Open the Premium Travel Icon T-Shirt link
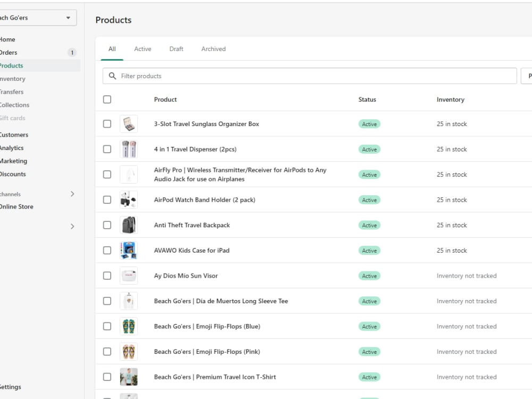This screenshot has width=532, height=399. [x=215, y=377]
